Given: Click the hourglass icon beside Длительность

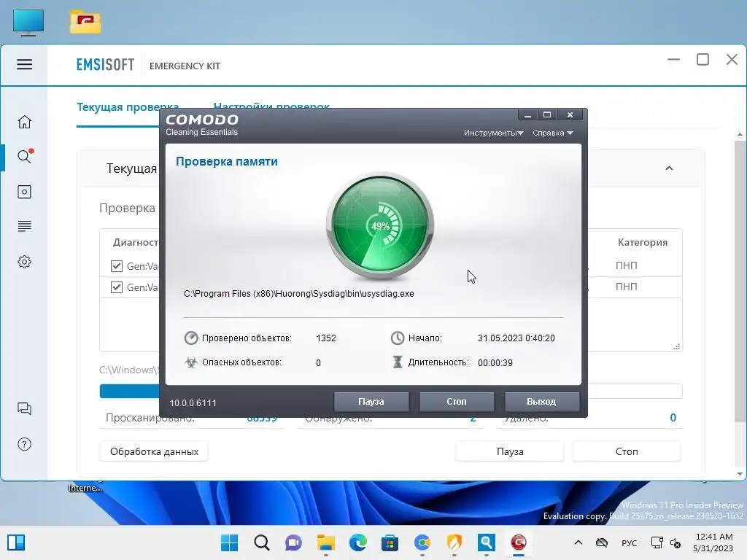Looking at the screenshot, I should pos(398,362).
